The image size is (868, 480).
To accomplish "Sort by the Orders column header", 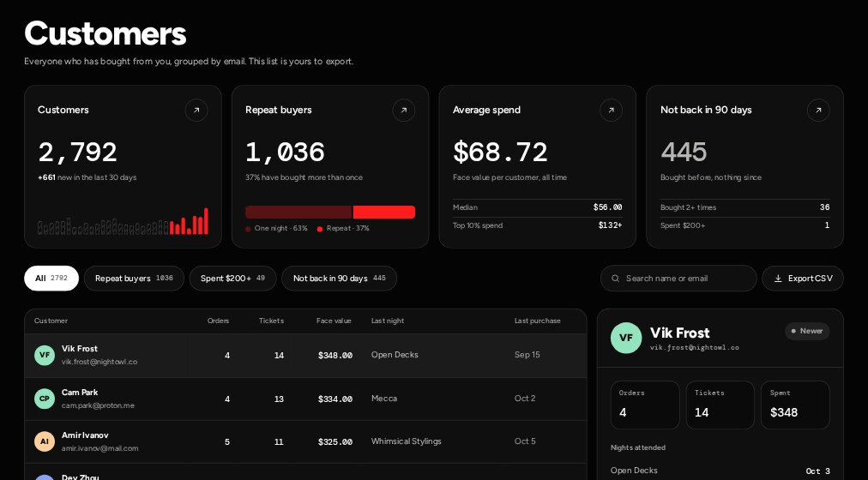I will (x=218, y=321).
